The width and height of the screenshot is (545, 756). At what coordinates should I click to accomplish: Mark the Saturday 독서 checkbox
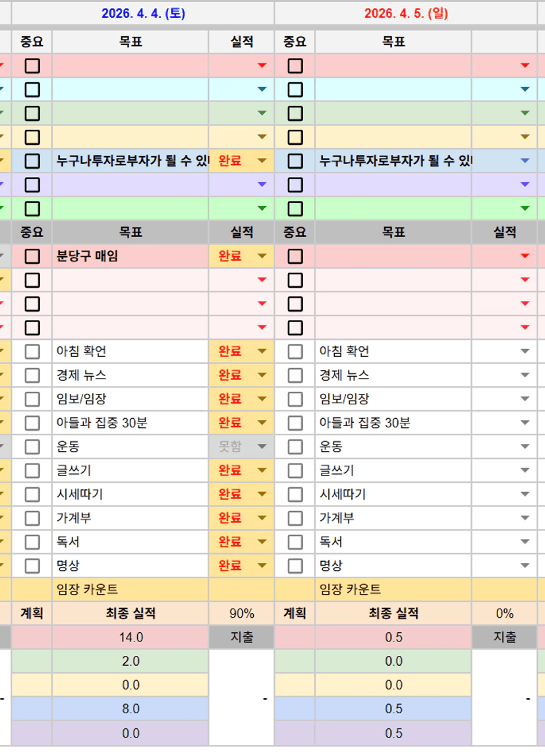tap(32, 542)
